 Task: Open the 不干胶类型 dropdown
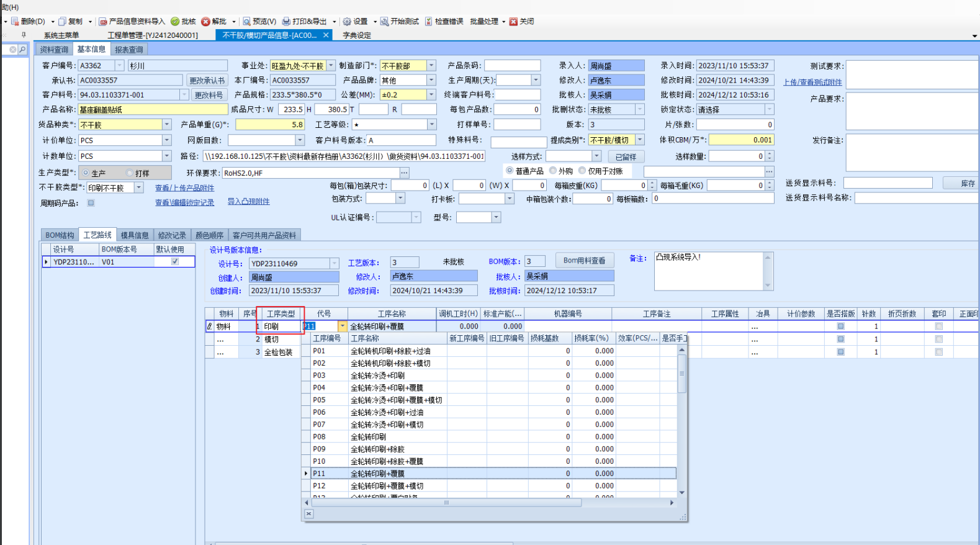[139, 187]
